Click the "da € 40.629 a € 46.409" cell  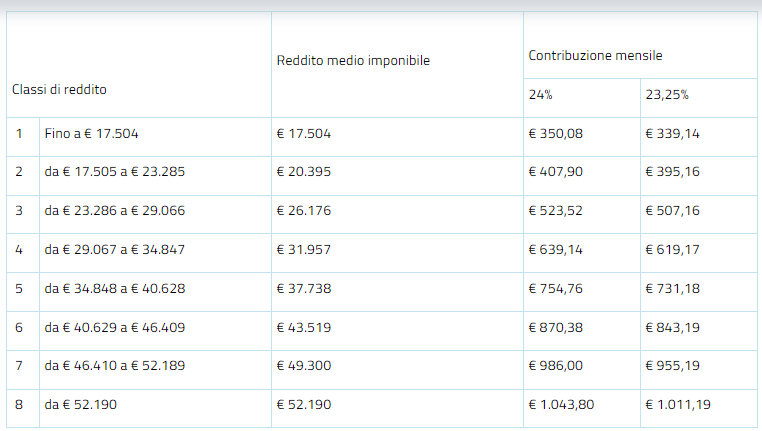[114, 327]
